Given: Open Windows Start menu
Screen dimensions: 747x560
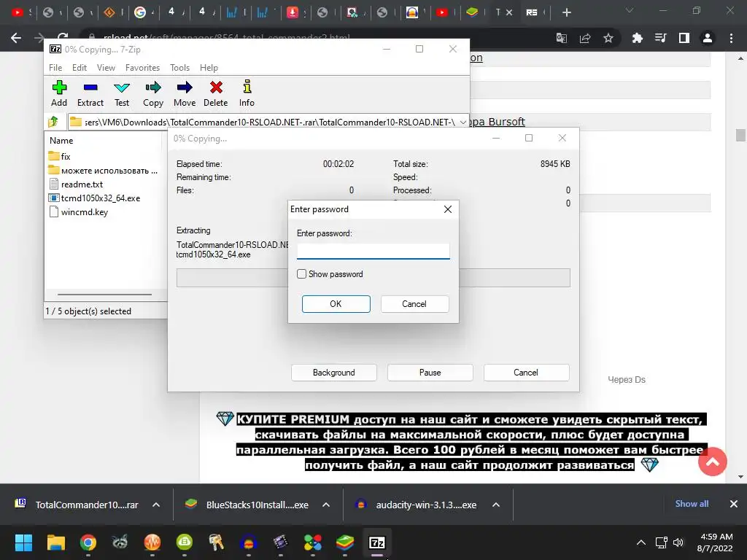Looking at the screenshot, I should [x=23, y=542].
